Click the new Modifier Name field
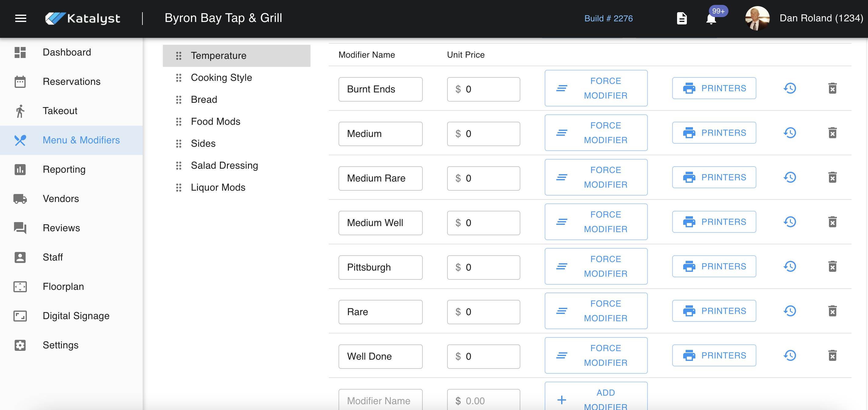The width and height of the screenshot is (868, 410). click(380, 401)
